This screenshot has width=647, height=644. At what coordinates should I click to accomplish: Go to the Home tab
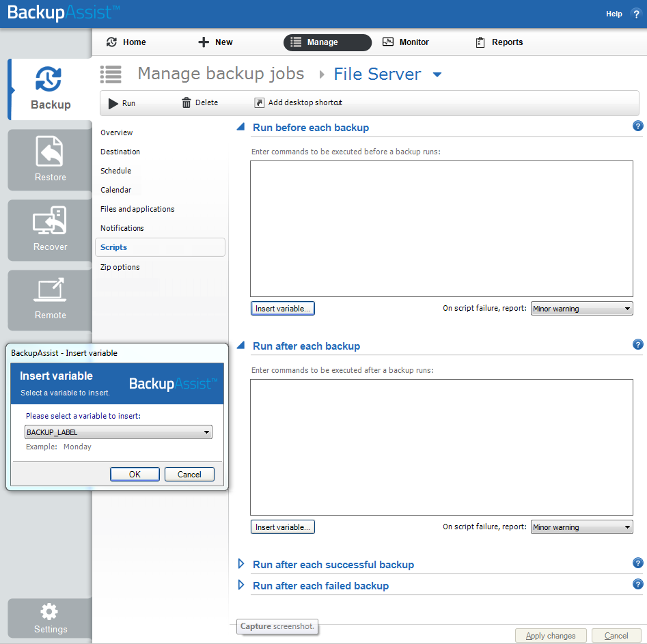126,42
